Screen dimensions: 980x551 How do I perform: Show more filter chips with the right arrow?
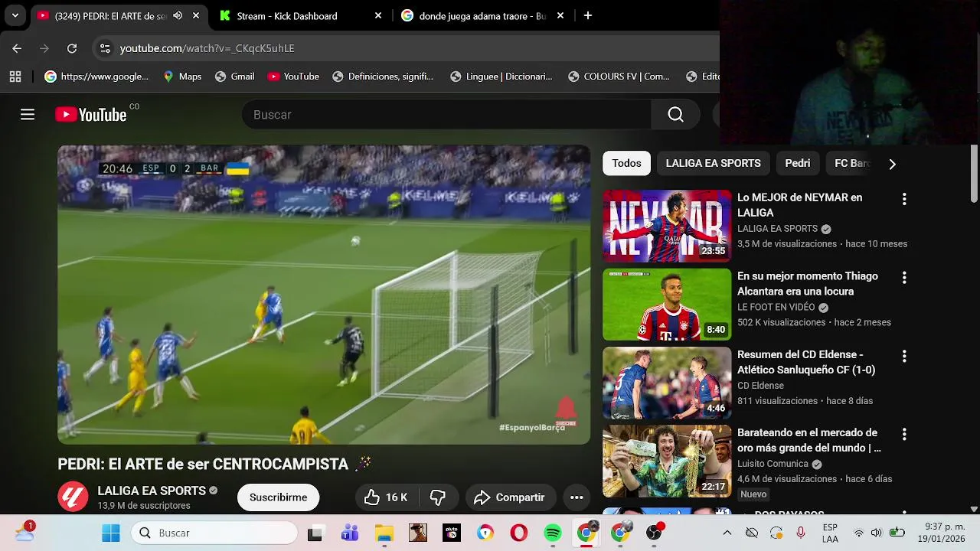tap(892, 164)
